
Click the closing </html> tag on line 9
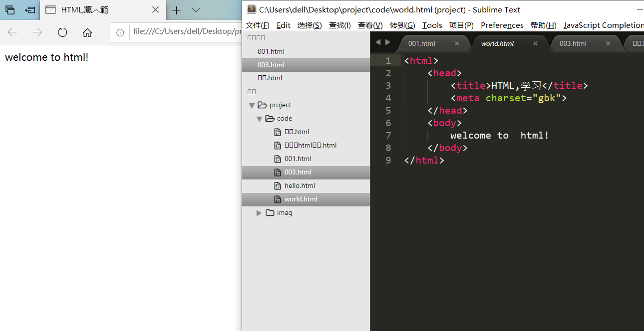click(x=424, y=161)
